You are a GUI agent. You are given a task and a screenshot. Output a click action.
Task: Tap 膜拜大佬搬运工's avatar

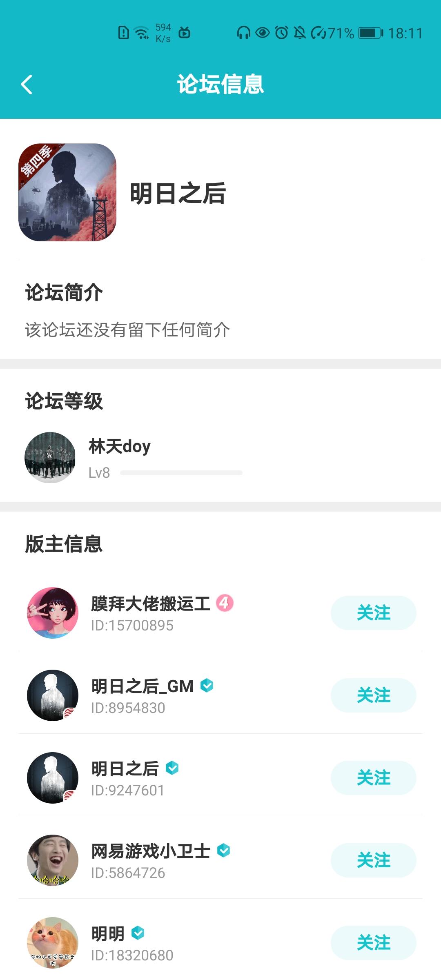pyautogui.click(x=53, y=613)
